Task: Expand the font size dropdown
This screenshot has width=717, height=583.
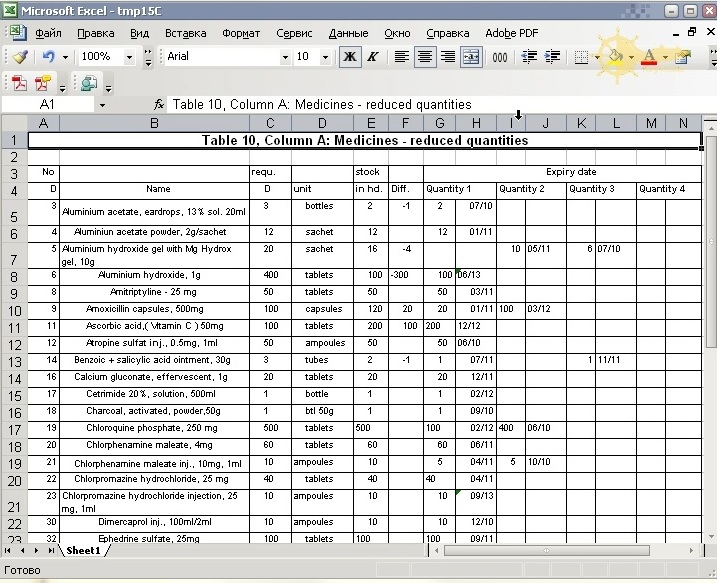Action: coord(329,57)
